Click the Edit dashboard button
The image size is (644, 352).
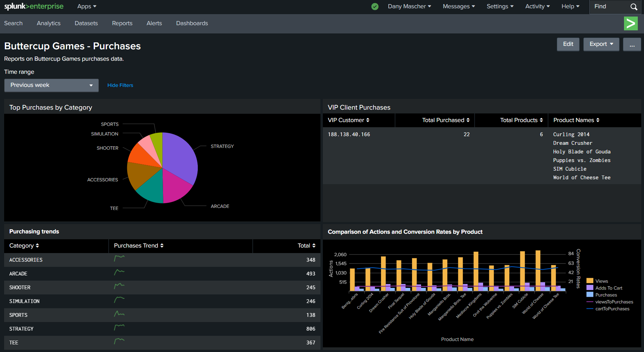568,44
